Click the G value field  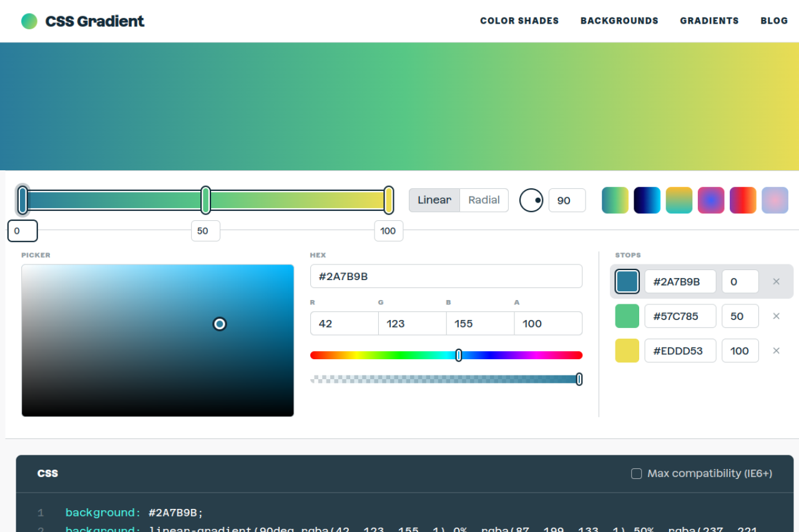tap(413, 323)
